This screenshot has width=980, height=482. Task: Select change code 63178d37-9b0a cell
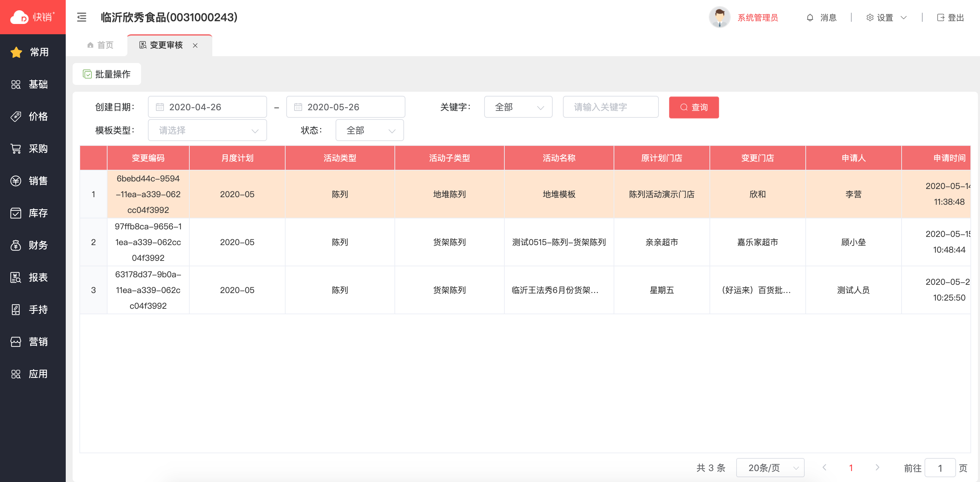(x=148, y=290)
